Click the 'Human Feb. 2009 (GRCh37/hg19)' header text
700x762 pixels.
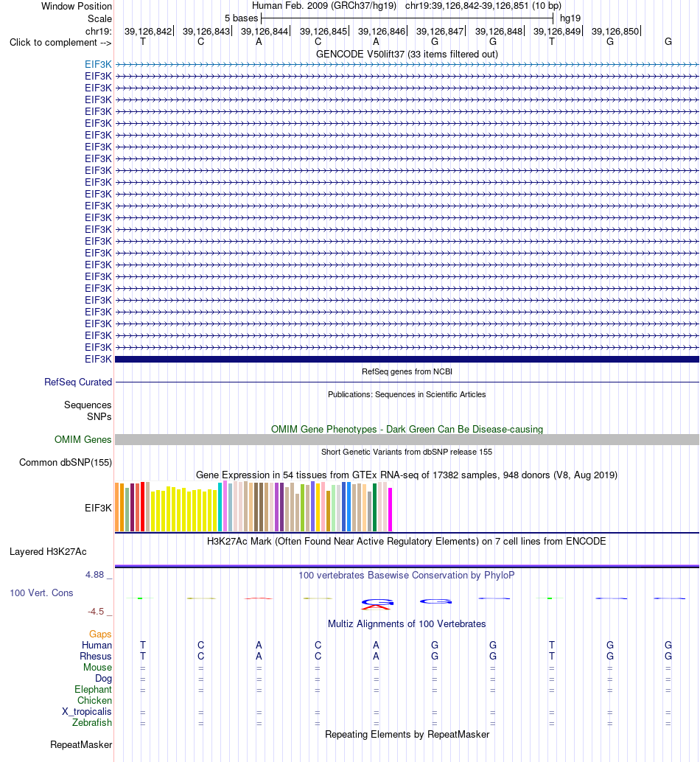[324, 6]
